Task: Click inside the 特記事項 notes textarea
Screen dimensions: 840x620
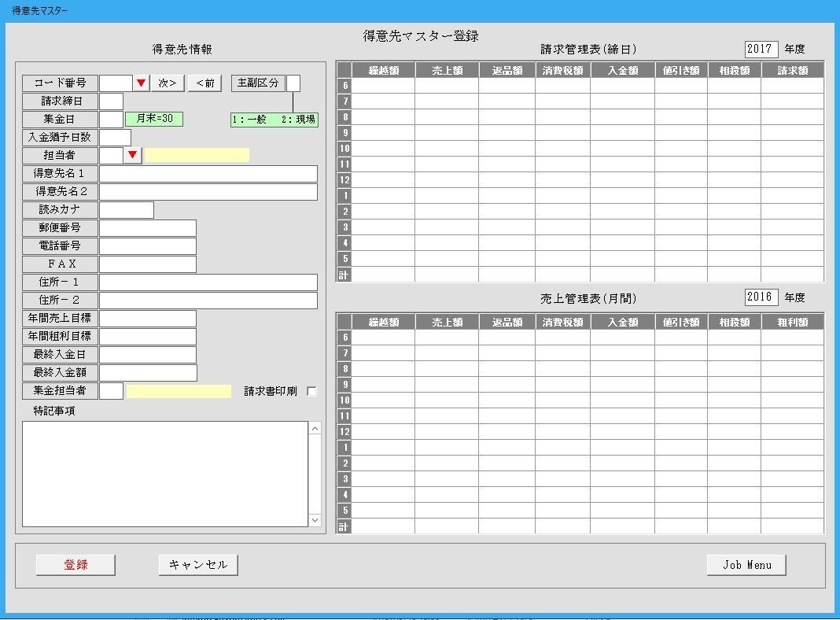Action: 165,474
